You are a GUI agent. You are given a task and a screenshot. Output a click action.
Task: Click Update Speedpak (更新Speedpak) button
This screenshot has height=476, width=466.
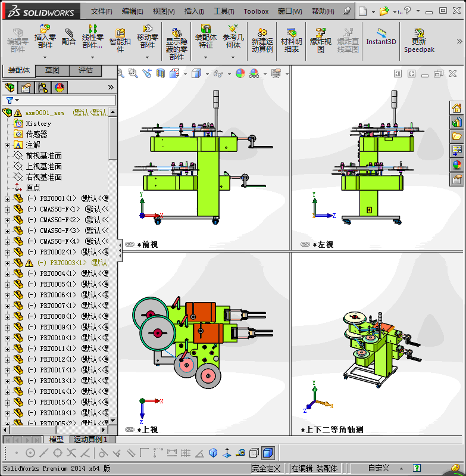419,41
